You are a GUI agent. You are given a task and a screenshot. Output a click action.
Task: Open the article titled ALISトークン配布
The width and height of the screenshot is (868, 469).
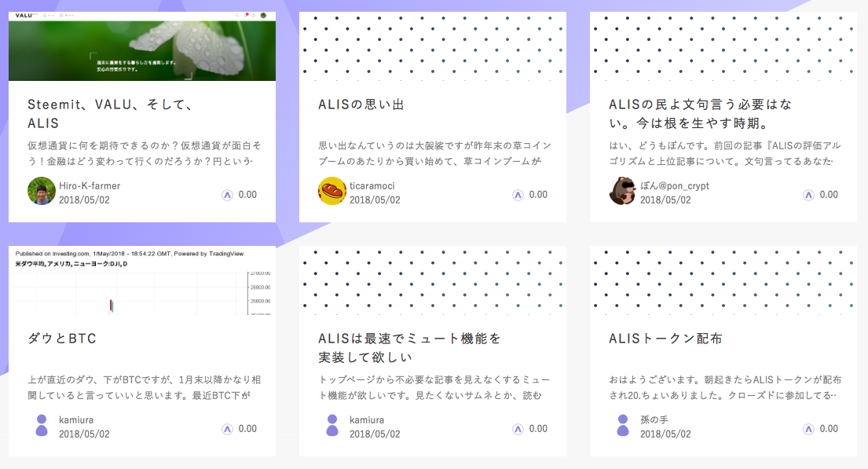pyautogui.click(x=665, y=339)
